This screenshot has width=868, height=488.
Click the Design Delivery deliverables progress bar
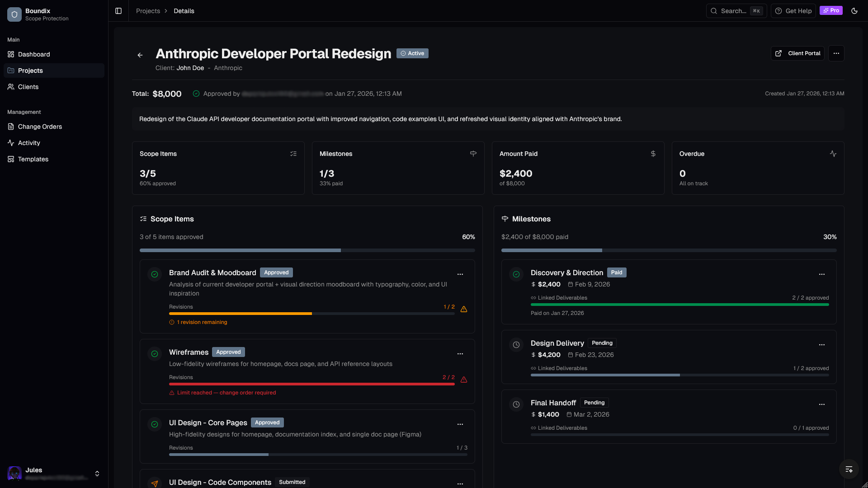680,375
